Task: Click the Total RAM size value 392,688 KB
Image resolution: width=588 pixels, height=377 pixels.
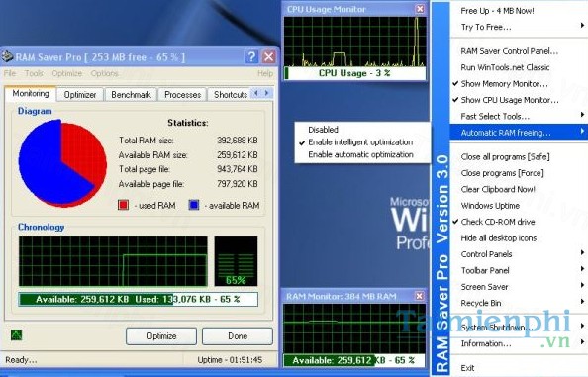Action: click(x=237, y=141)
